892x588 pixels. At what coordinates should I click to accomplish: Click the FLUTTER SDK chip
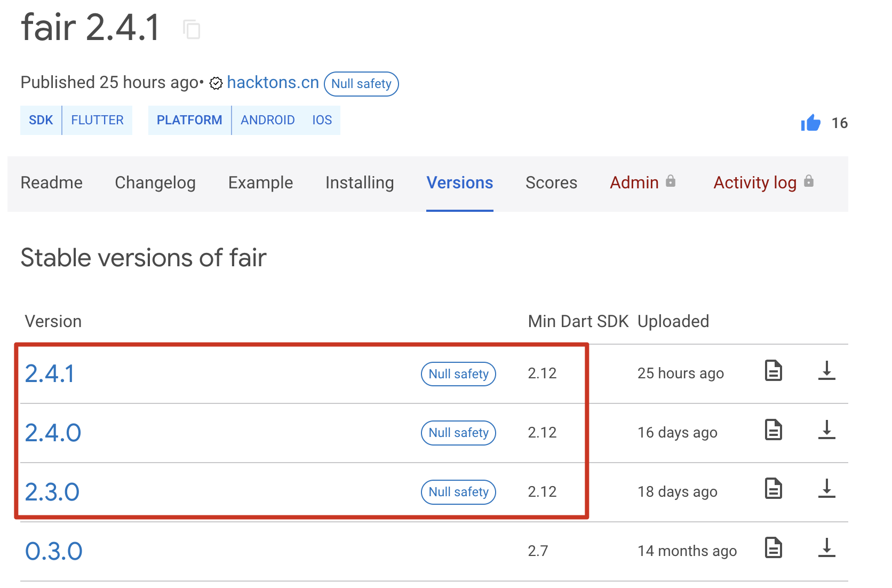(97, 120)
